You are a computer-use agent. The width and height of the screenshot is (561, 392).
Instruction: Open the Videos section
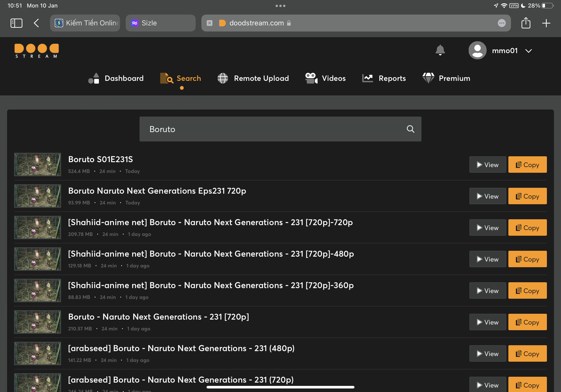click(325, 78)
